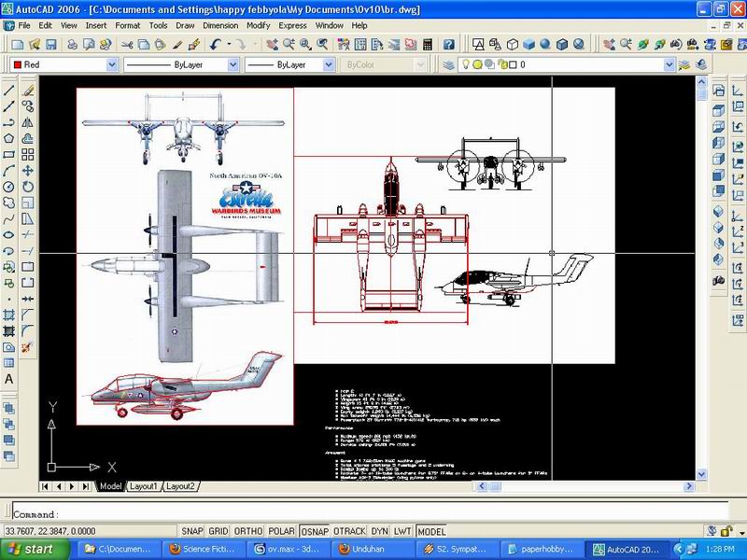Switch to paperhobby taskbar button

point(542,549)
